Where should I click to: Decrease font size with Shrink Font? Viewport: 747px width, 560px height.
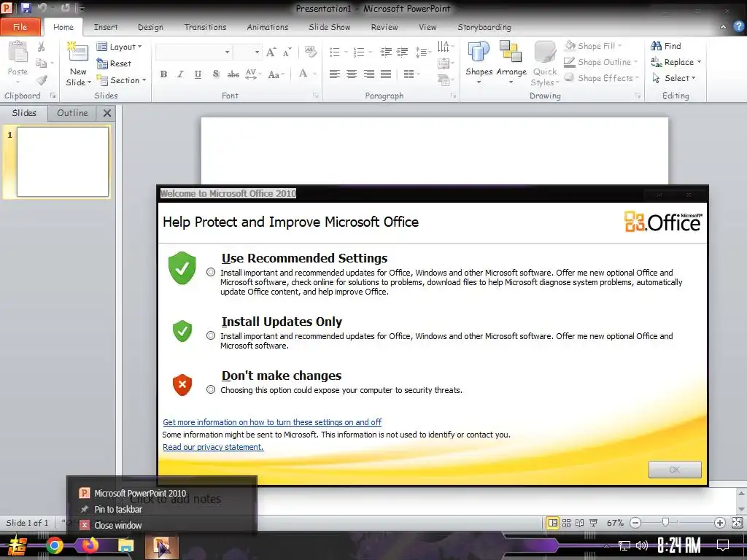tap(287, 52)
